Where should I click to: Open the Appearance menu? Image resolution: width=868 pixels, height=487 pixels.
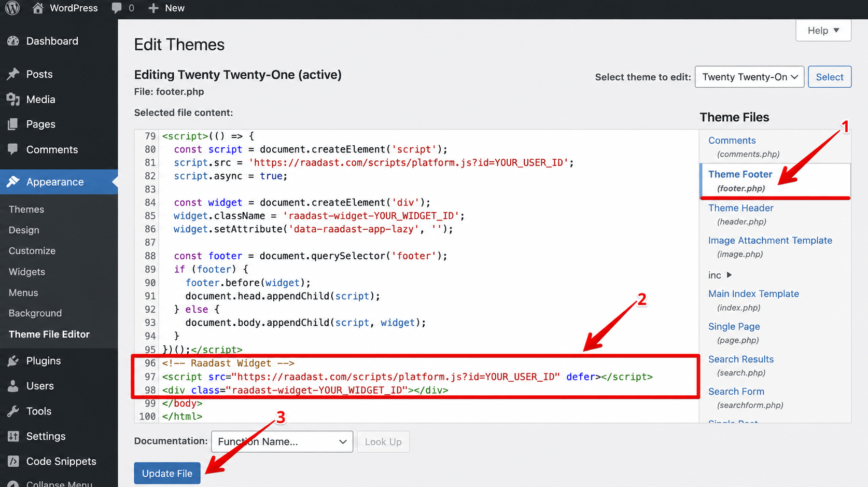pos(55,182)
